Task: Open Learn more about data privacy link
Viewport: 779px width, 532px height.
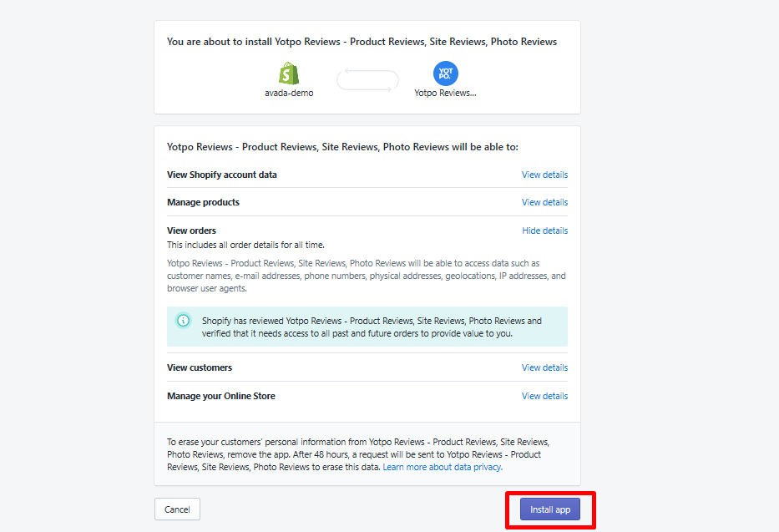Action: coord(443,467)
